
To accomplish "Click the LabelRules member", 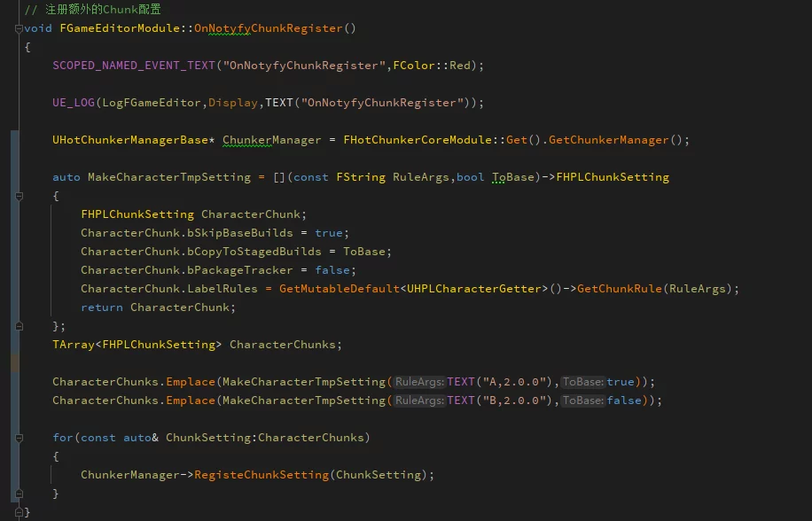I will click(x=223, y=289).
